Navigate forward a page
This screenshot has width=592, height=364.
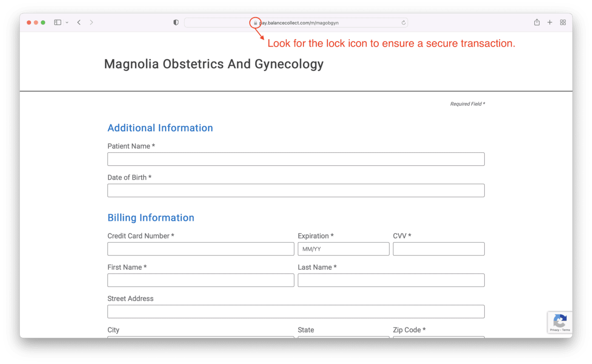91,22
